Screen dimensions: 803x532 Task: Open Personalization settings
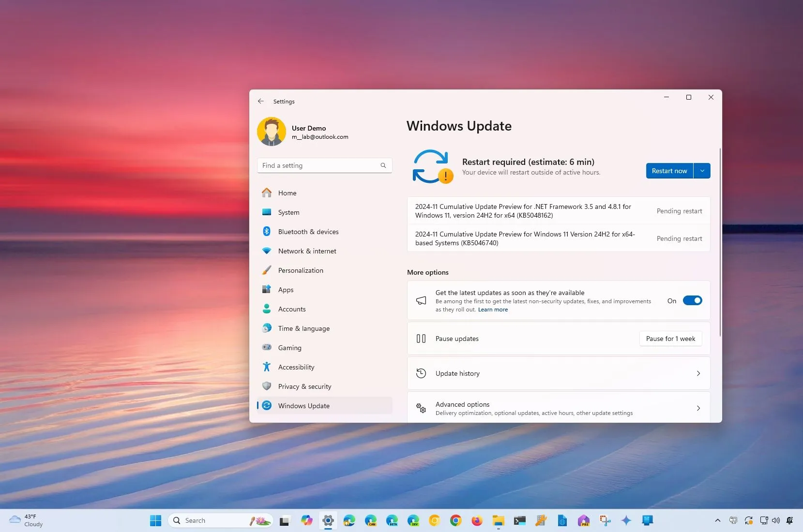[x=301, y=270]
